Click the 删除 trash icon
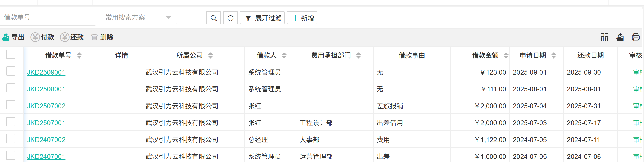The width and height of the screenshot is (644, 162). point(94,37)
